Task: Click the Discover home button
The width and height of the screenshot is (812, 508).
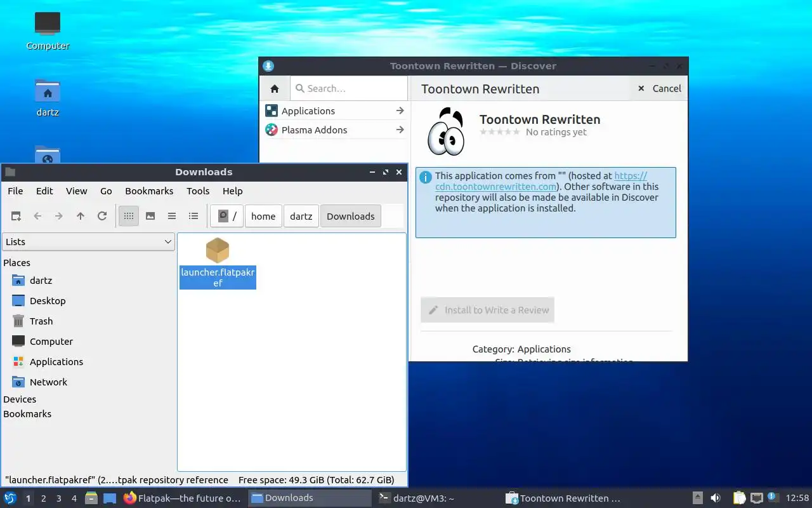Action: [275, 88]
